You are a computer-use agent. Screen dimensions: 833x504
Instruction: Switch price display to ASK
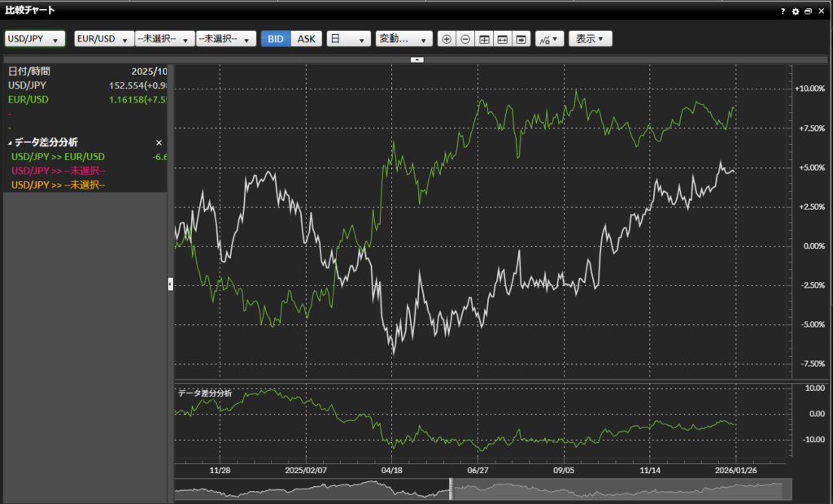pyautogui.click(x=306, y=38)
